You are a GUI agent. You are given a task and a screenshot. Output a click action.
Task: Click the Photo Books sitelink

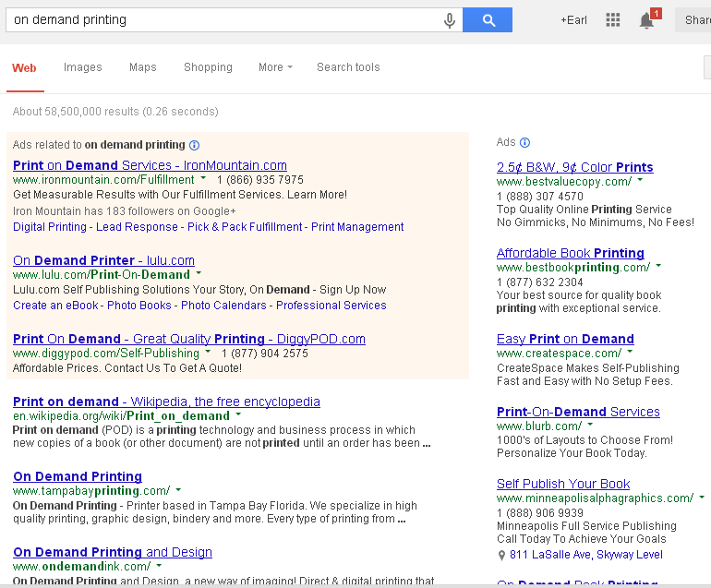(139, 306)
